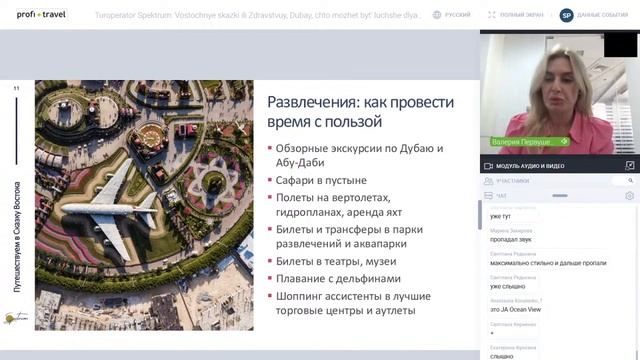Screen dimensions: 640x360
Task: Click the chat panel resize handle bar
Action: 560,196
